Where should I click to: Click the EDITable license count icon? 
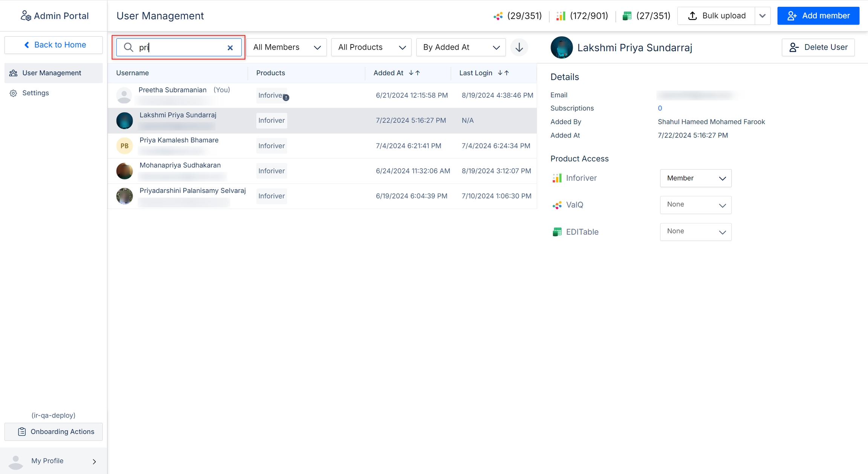[x=627, y=16]
